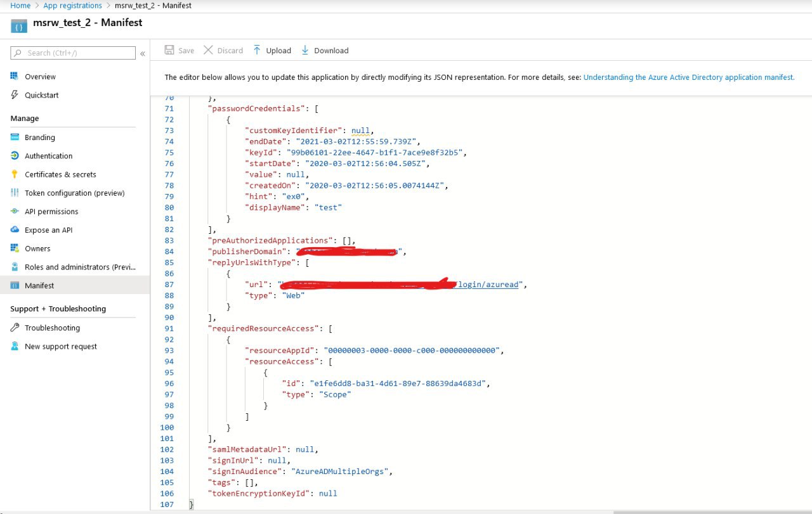Click the resourceAppId value on line 93

(413, 350)
